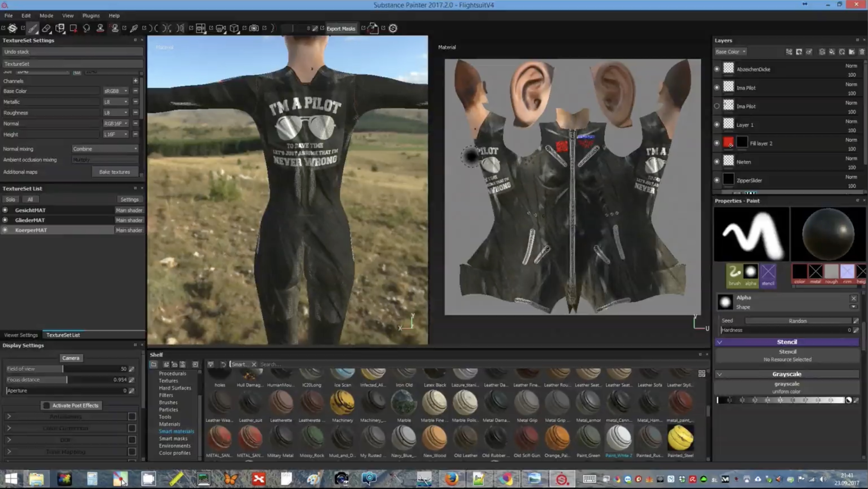Open the Plugins menu
This screenshot has height=489, width=868.
tap(91, 15)
